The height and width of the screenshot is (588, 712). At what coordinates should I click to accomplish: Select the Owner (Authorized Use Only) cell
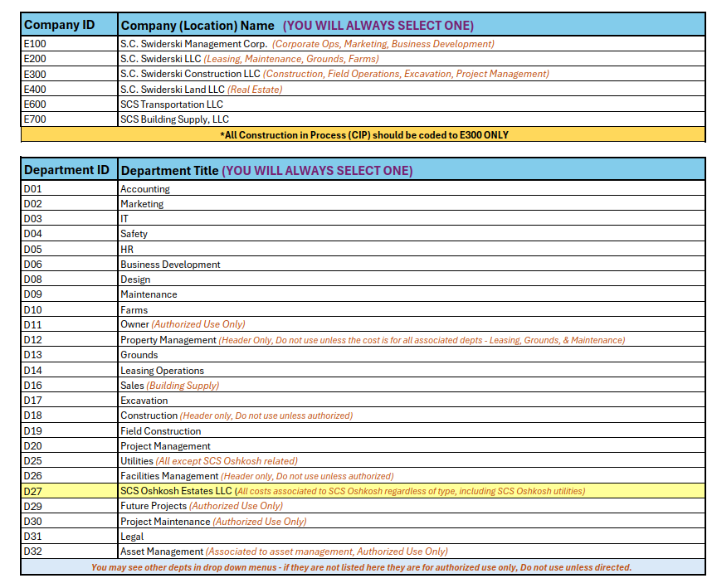pyautogui.click(x=412, y=324)
